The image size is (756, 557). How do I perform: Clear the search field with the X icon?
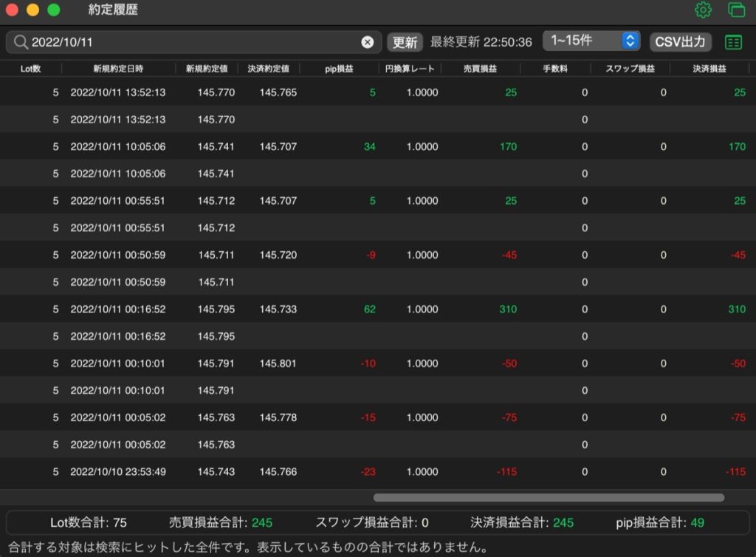(368, 42)
